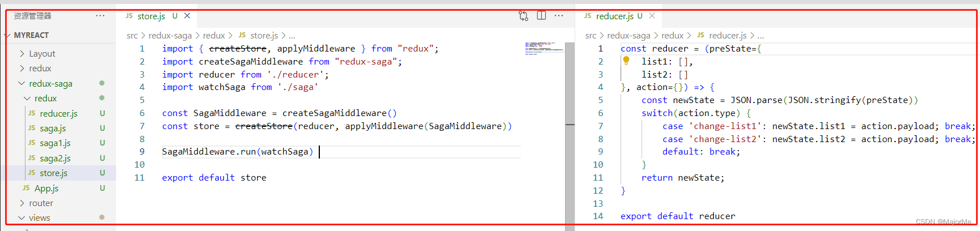The image size is (980, 231).
Task: Click redux-saga in the reducer.js breadcrumb
Action: (x=628, y=36)
